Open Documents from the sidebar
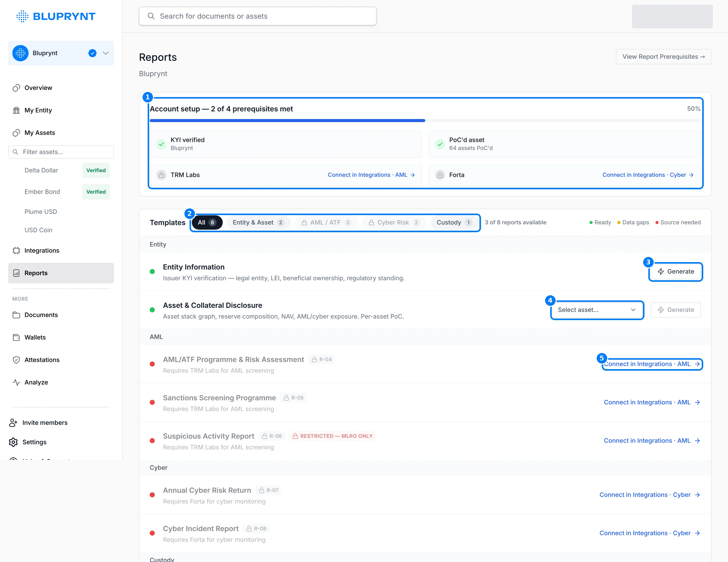The image size is (728, 562). 61,315
